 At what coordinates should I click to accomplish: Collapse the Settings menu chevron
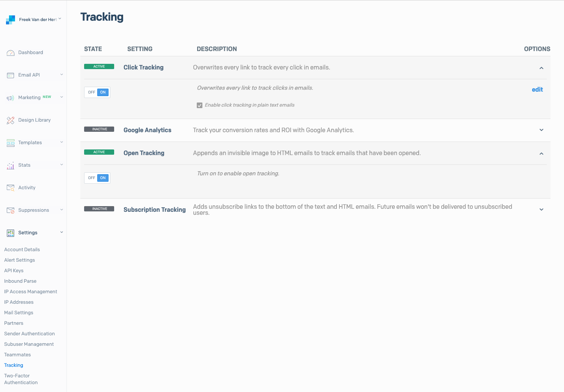tap(62, 232)
